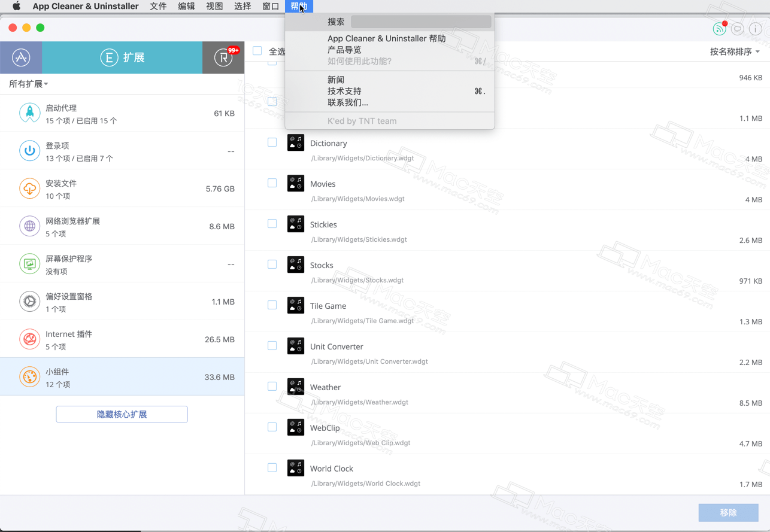The height and width of the screenshot is (532, 770).
Task: Select the Internet 插件 icon
Action: click(29, 339)
